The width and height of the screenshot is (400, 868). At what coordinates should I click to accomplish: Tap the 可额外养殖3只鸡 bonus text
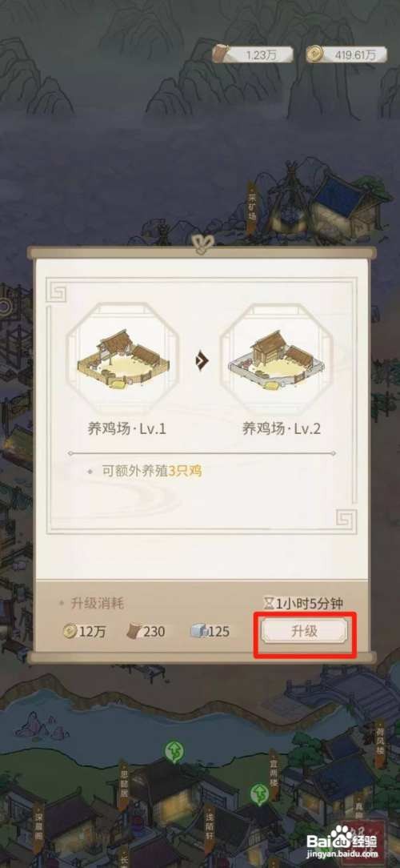coord(151,471)
